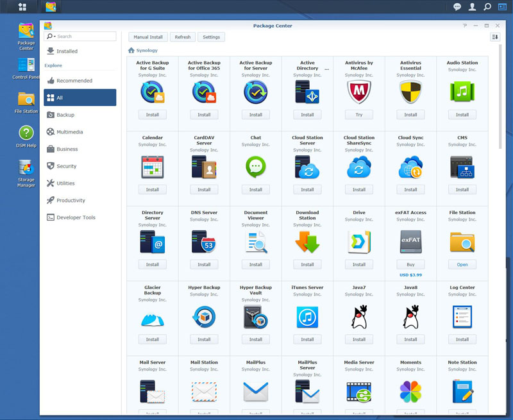Viewport: 513px width, 420px height.
Task: Select the Cloud Sync package icon
Action: [x=410, y=167]
